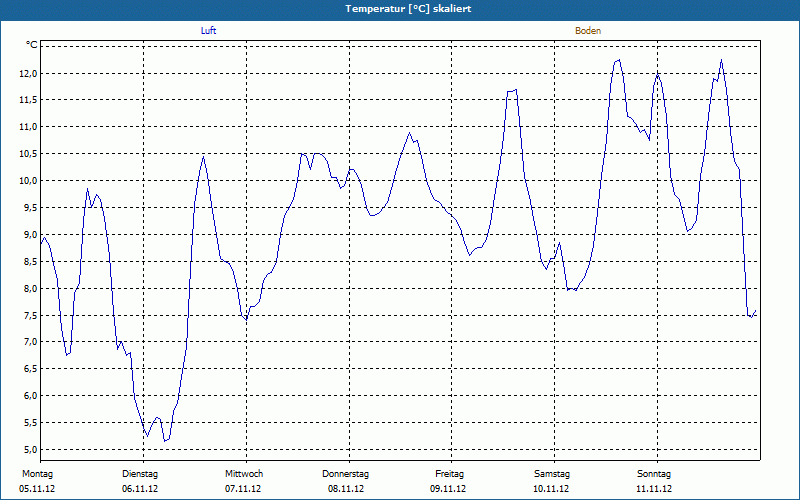The width and height of the screenshot is (800, 500).
Task: Click the 'Samstag' day label
Action: [x=552, y=474]
